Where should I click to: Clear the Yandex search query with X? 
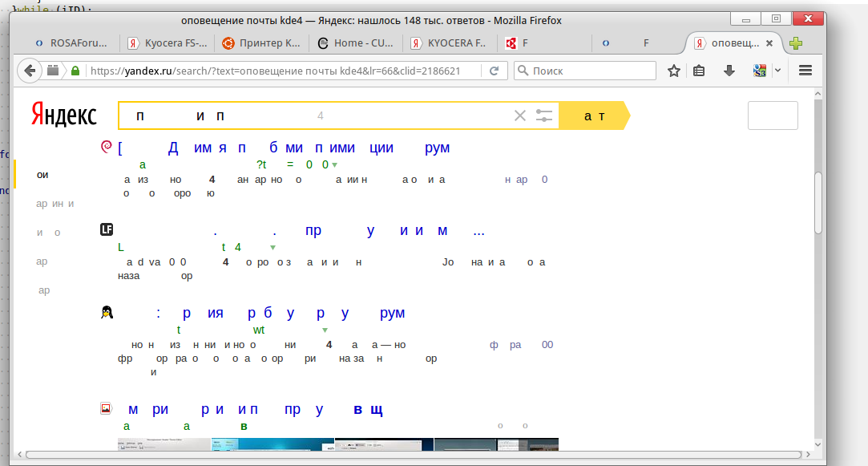(520, 115)
